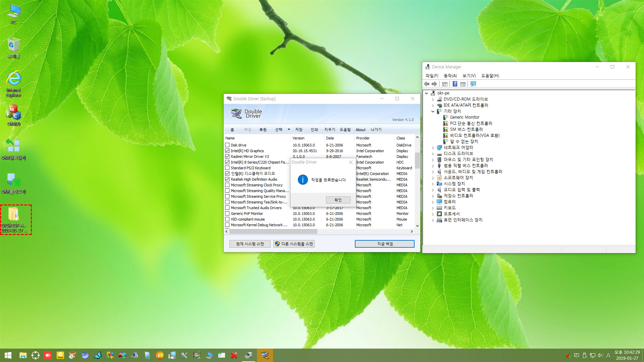Expand the IDE ATA/ATAPI 컨트롤러 node
The image size is (644, 362).
tap(433, 105)
